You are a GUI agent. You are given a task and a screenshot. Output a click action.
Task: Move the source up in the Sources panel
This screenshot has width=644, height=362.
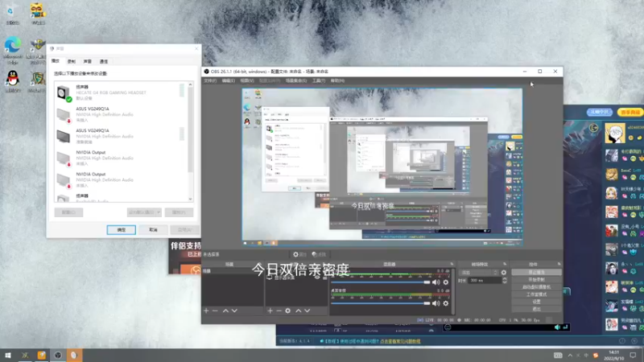click(x=298, y=311)
